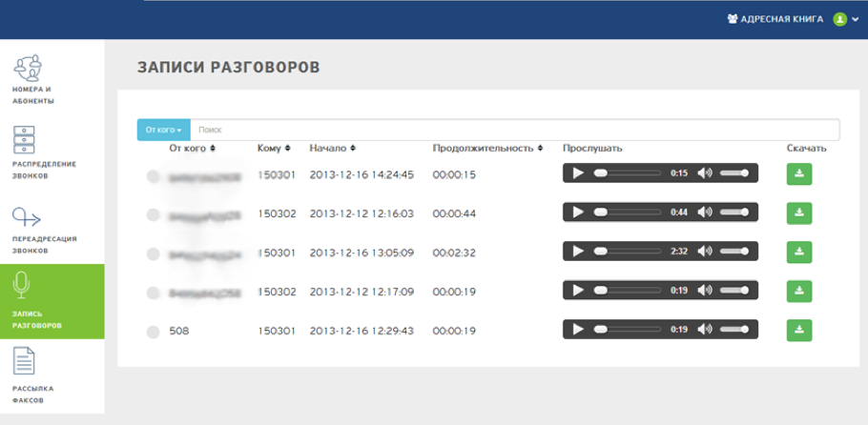The height and width of the screenshot is (425, 868).
Task: Open the От кого search filter dropdown
Action: (164, 130)
